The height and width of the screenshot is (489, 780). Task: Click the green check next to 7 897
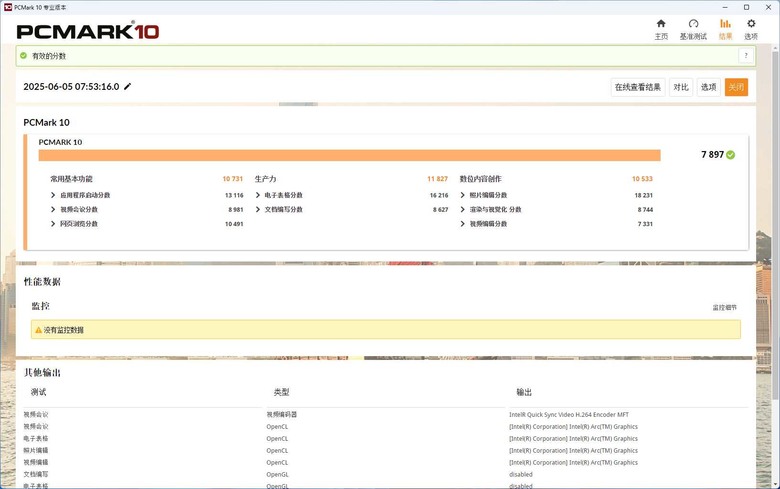pyautogui.click(x=730, y=155)
